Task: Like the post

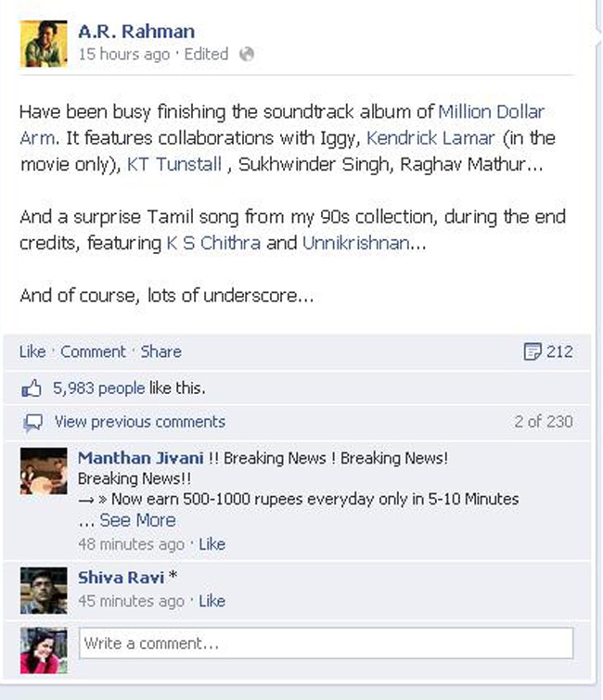Action: click(x=32, y=351)
